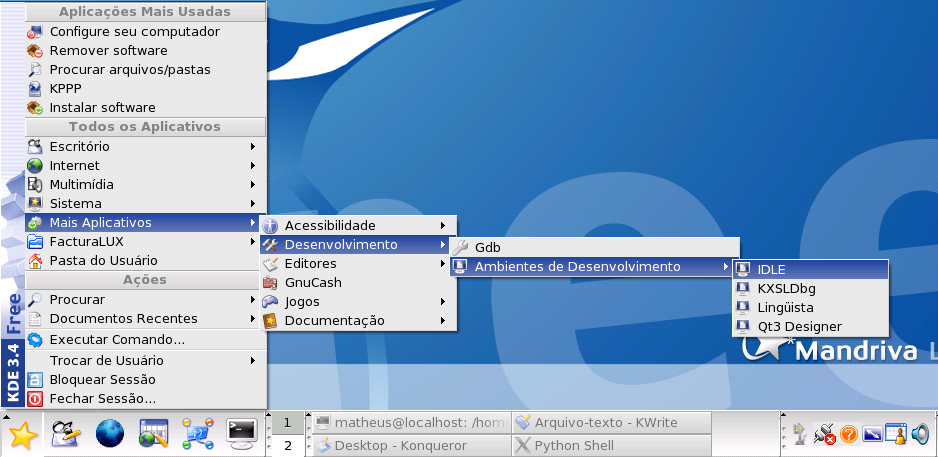Launch Instalar software

click(x=145, y=108)
